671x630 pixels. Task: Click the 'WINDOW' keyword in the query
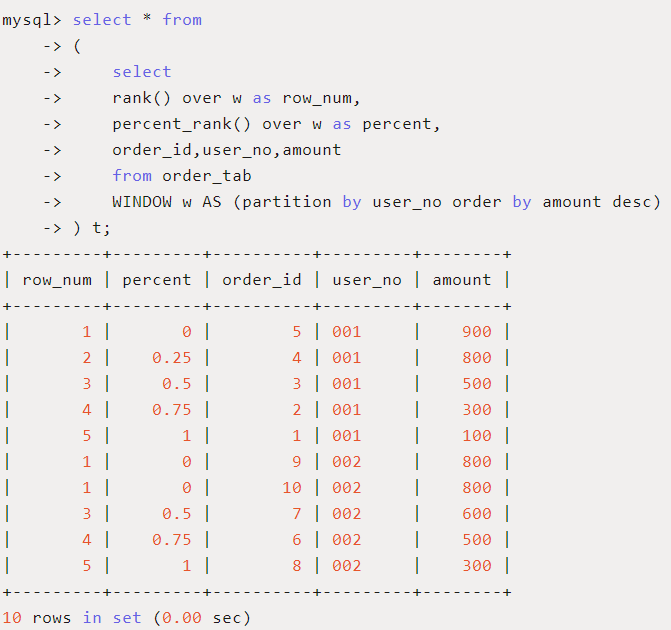(142, 202)
